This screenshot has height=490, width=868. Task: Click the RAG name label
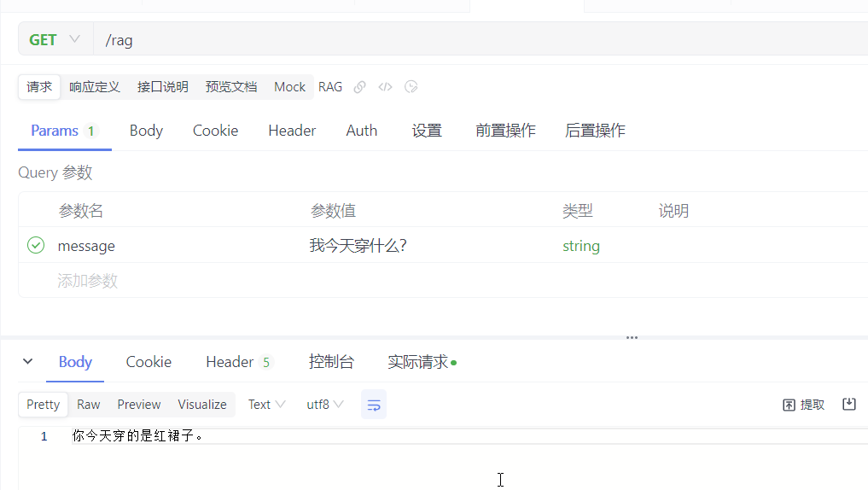click(x=330, y=87)
